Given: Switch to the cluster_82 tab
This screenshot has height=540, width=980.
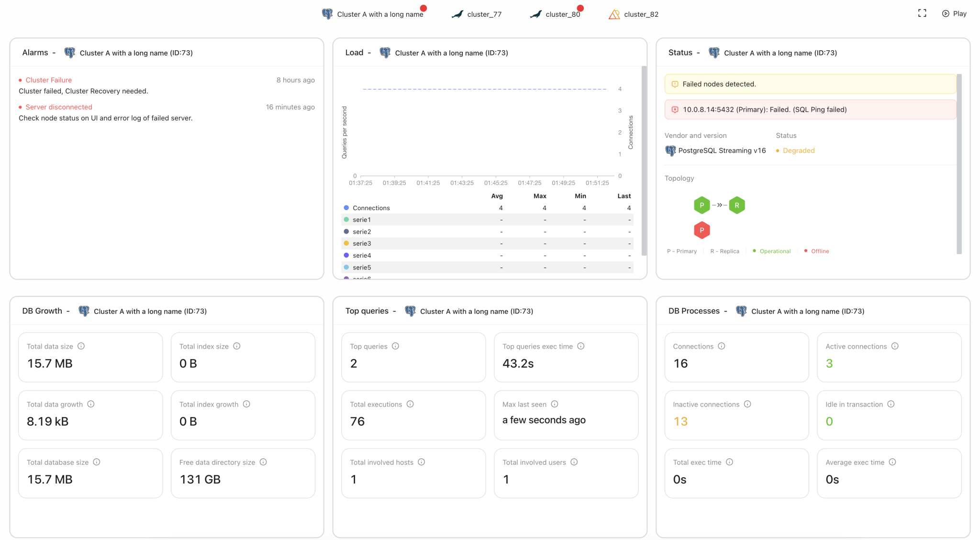Looking at the screenshot, I should [641, 14].
